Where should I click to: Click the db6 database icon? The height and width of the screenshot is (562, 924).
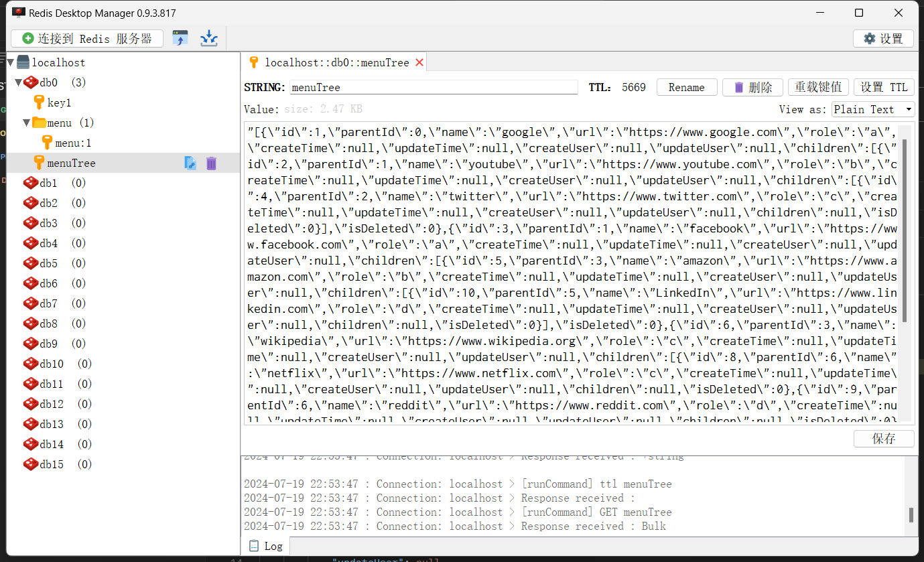click(31, 283)
